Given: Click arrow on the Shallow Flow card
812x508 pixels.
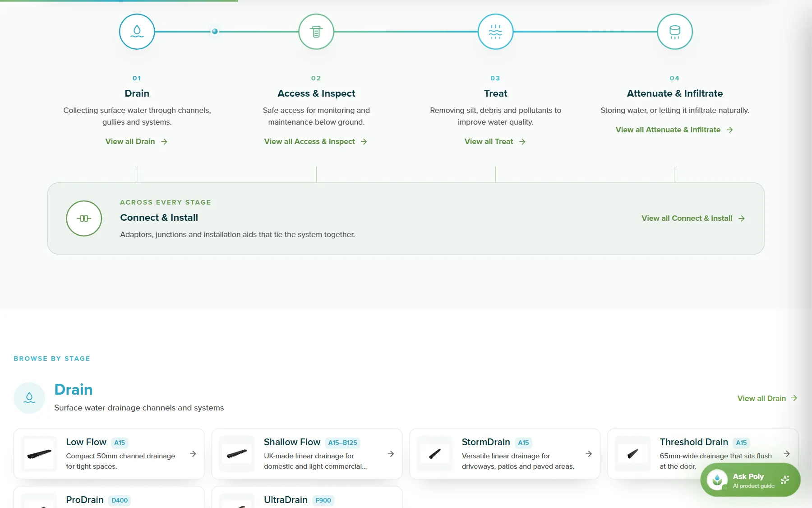Looking at the screenshot, I should tap(391, 454).
